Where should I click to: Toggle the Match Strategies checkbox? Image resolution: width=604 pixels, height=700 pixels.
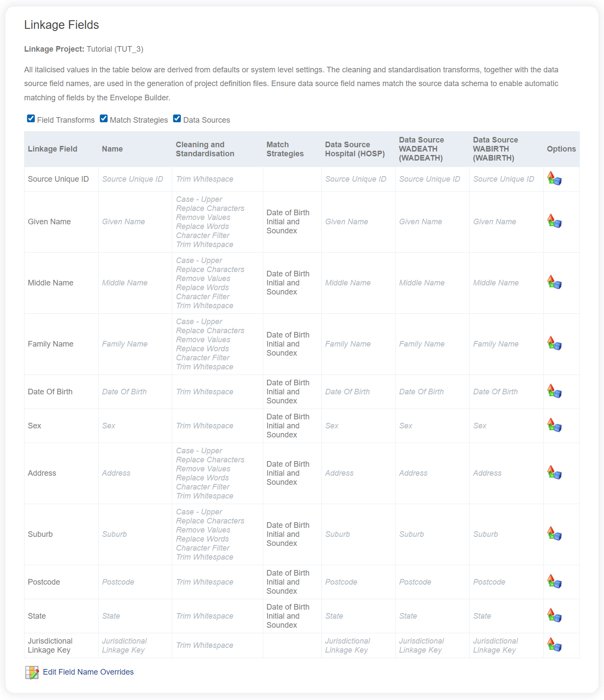[x=104, y=119]
